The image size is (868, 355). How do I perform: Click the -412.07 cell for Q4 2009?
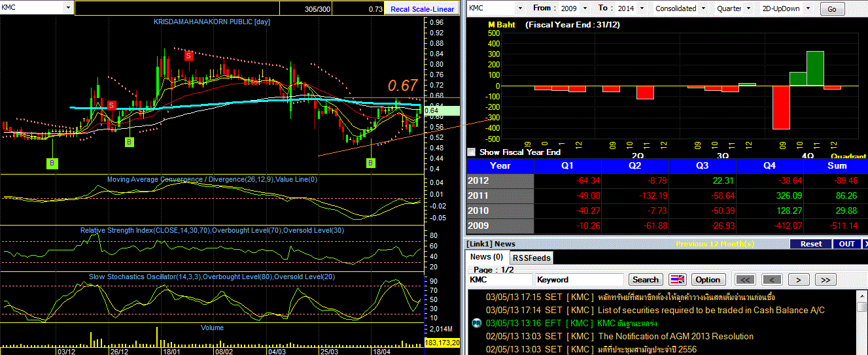click(x=769, y=226)
